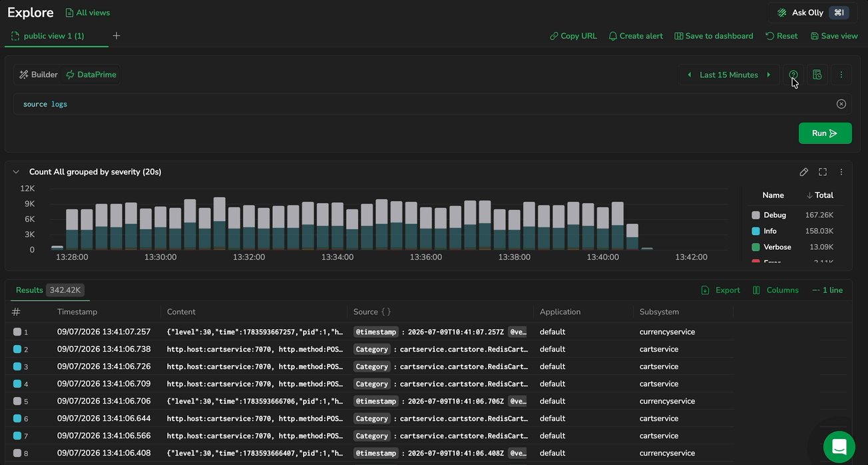Open log at 09/07/2026 13:41:06.738
Viewport: 868px width, 465px height.
coord(104,349)
